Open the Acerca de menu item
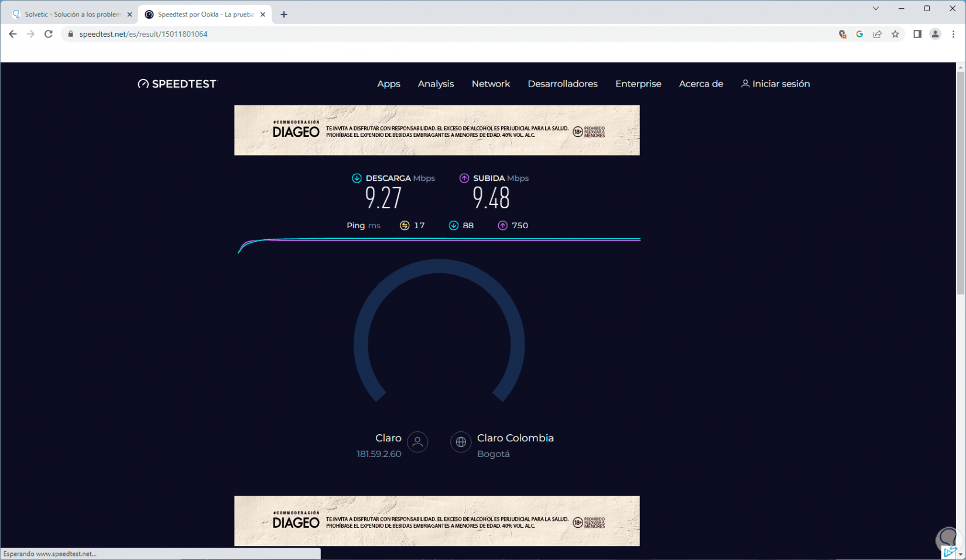Screen dimensions: 966x560 [701, 84]
